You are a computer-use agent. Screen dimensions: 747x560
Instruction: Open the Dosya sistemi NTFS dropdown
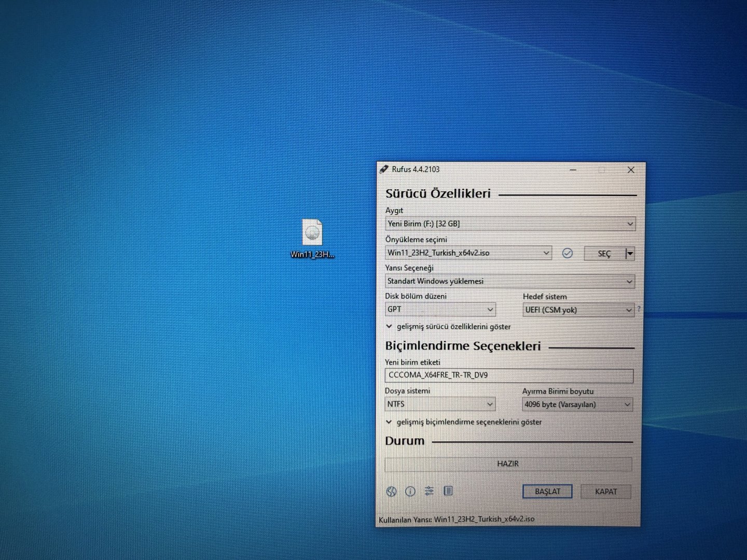440,404
